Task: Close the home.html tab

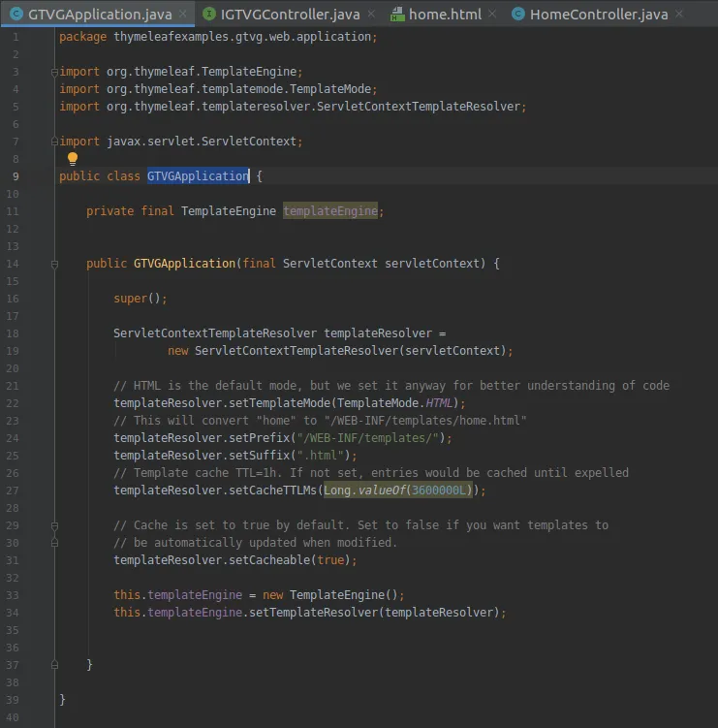Action: tap(492, 14)
